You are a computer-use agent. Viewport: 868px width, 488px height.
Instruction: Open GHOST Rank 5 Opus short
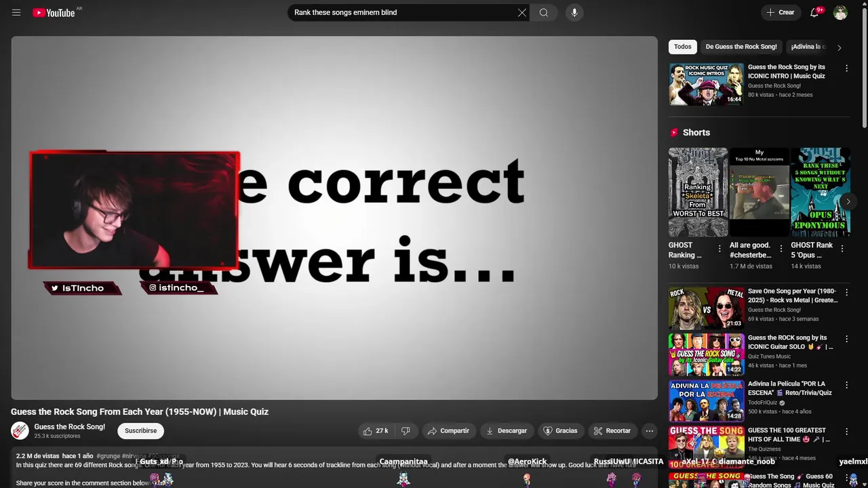pos(821,192)
